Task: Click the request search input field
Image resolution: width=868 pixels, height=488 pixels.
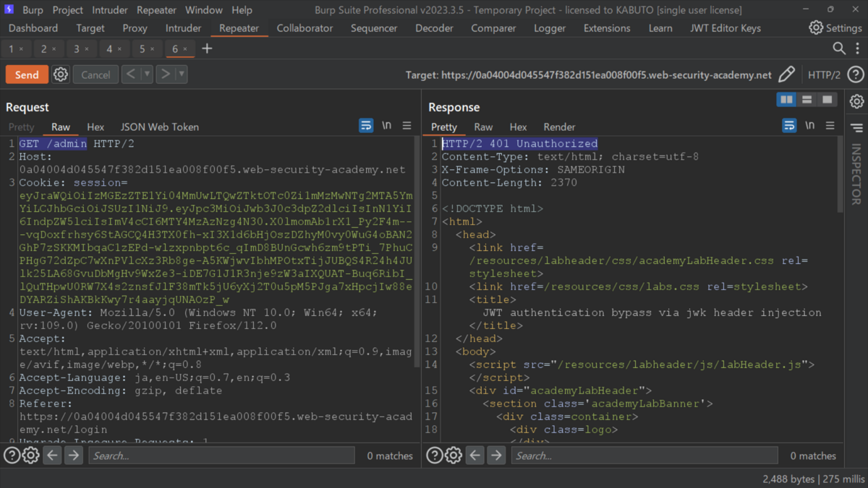Action: (221, 455)
